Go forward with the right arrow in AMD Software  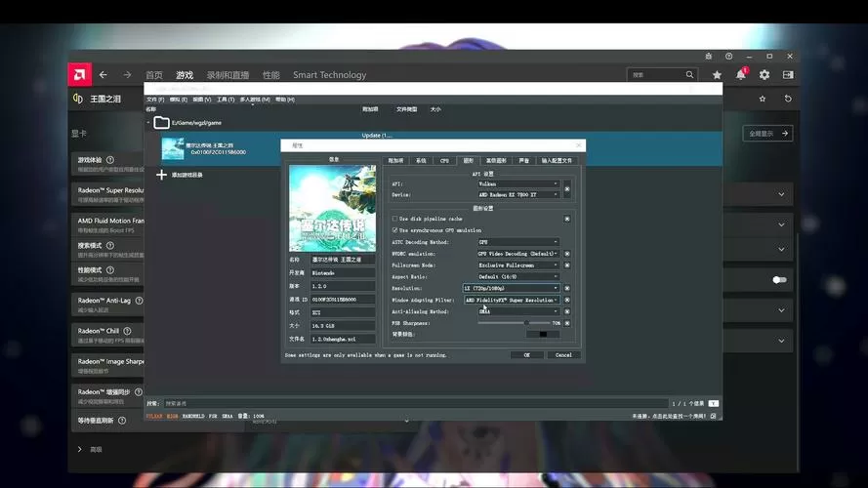(127, 75)
